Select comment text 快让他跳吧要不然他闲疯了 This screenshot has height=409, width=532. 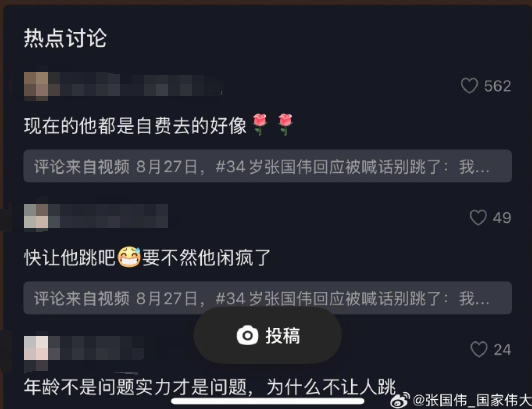(x=147, y=258)
